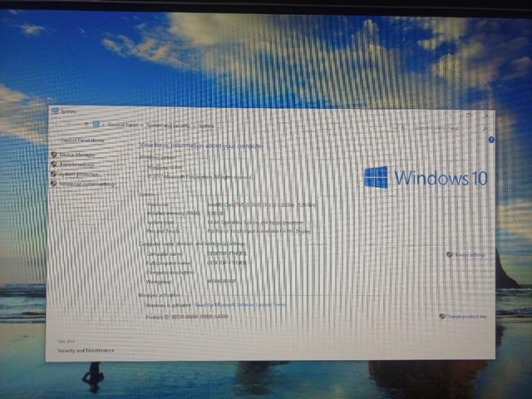Click the shield icon beside Remote settings
The image size is (532, 399).
point(53,165)
